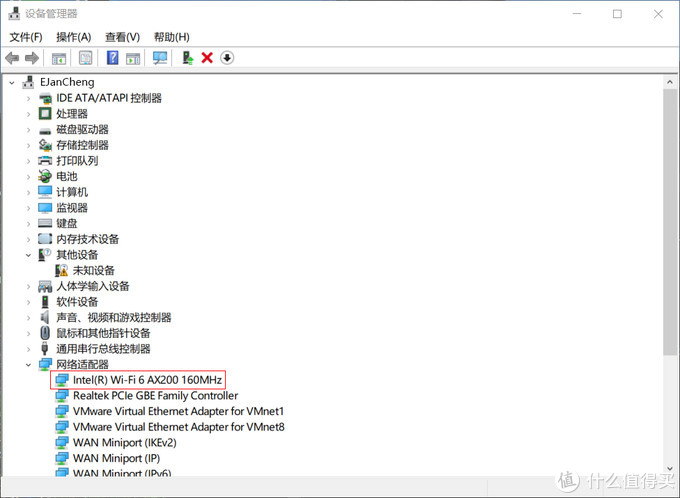Viewport: 680px width, 498px height.
Task: Open the 文件(F) menu
Action: click(x=26, y=37)
